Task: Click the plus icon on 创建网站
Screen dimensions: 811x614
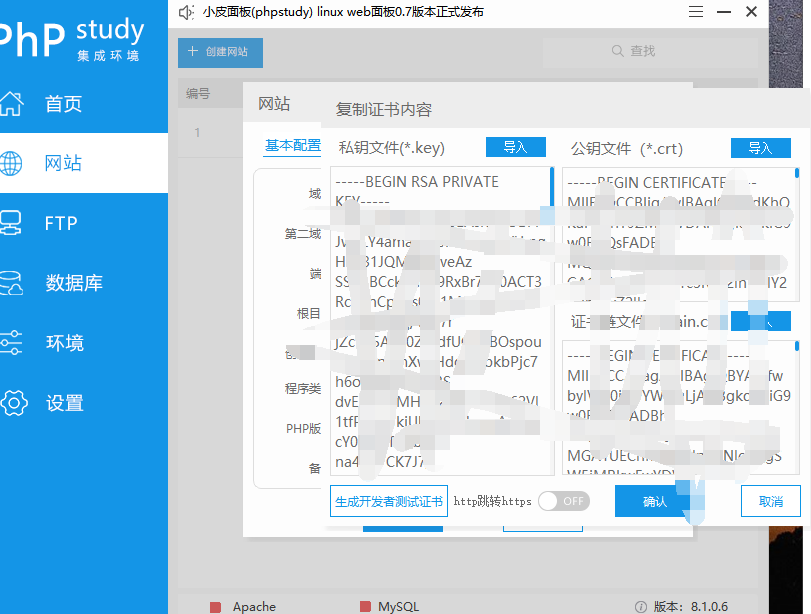Action: point(193,51)
